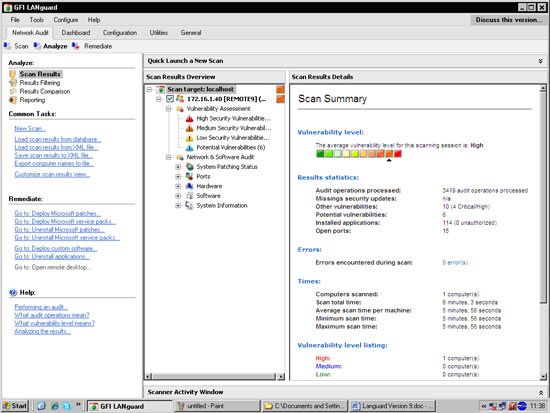This screenshot has width=550, height=413.
Task: Expand the System Patching Status node
Action: point(178,167)
